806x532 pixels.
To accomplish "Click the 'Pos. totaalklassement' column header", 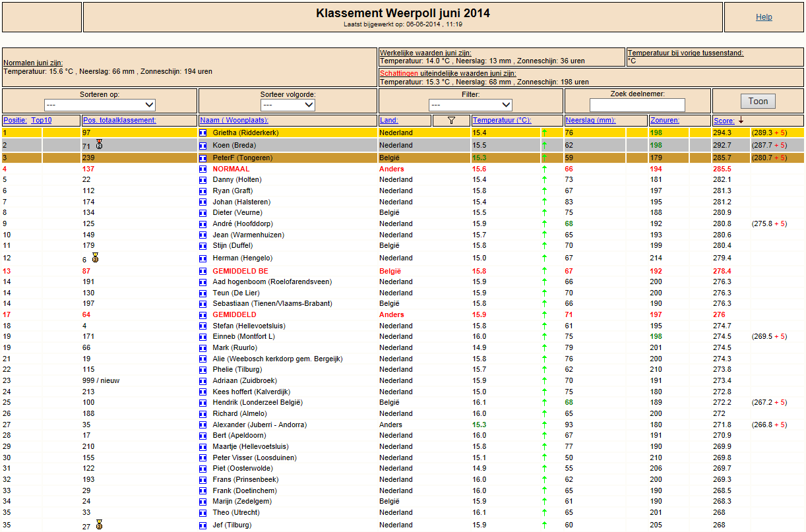I will click(x=119, y=121).
